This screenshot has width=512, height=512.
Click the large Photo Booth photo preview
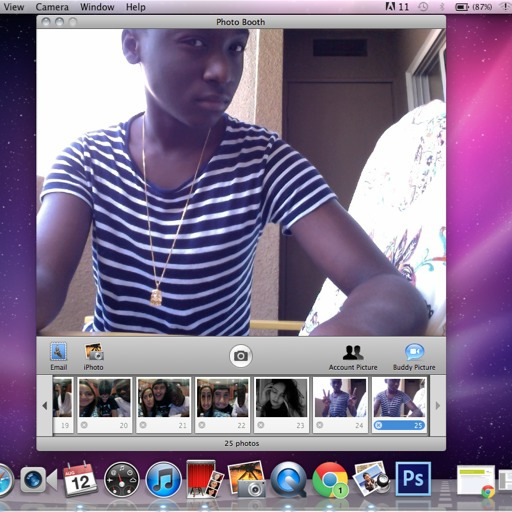coord(241,182)
